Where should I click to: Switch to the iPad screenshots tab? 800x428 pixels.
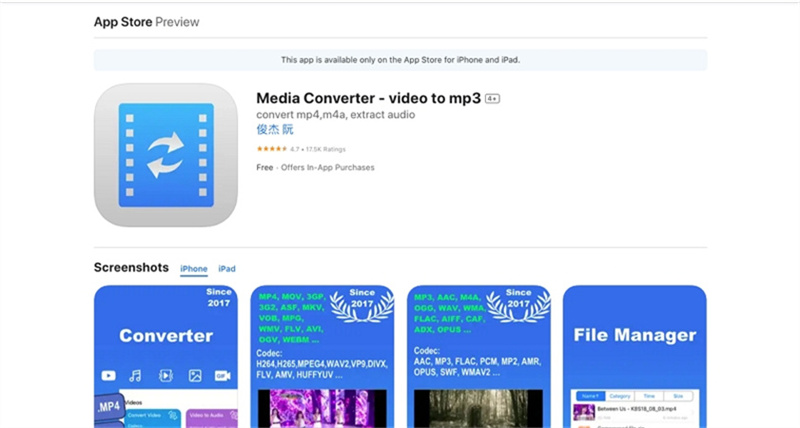[x=227, y=269]
